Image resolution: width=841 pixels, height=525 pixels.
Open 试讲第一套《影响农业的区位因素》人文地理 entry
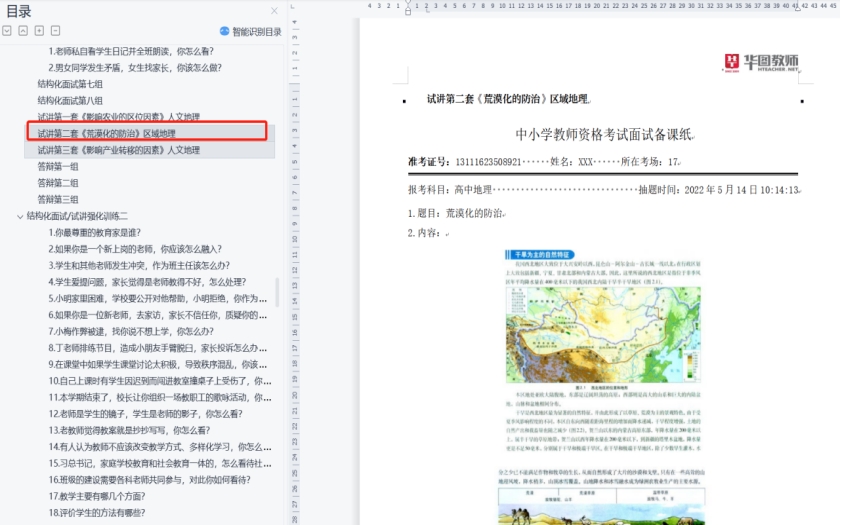click(x=118, y=117)
